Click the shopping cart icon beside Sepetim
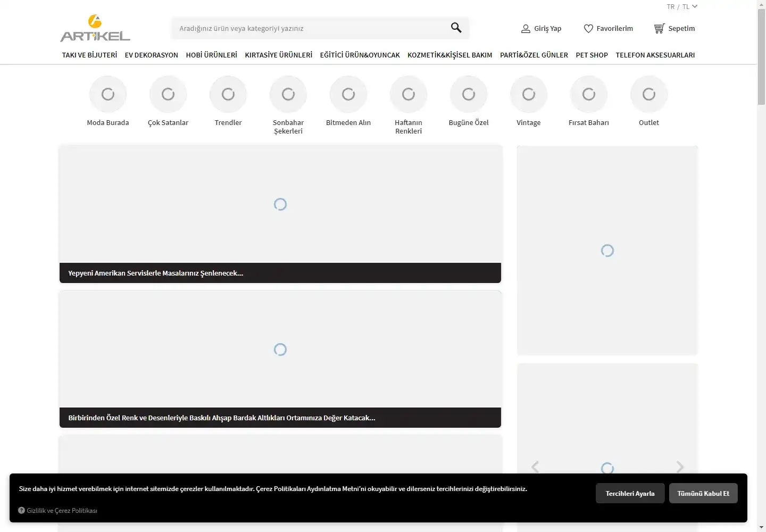This screenshot has width=766, height=532. (659, 29)
